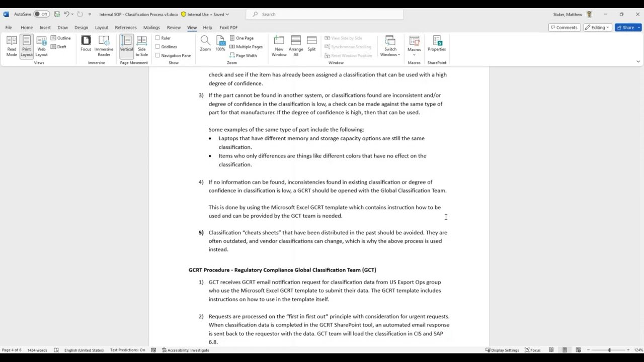Open the References tab
Screen dimensions: 644x362
coord(125,28)
